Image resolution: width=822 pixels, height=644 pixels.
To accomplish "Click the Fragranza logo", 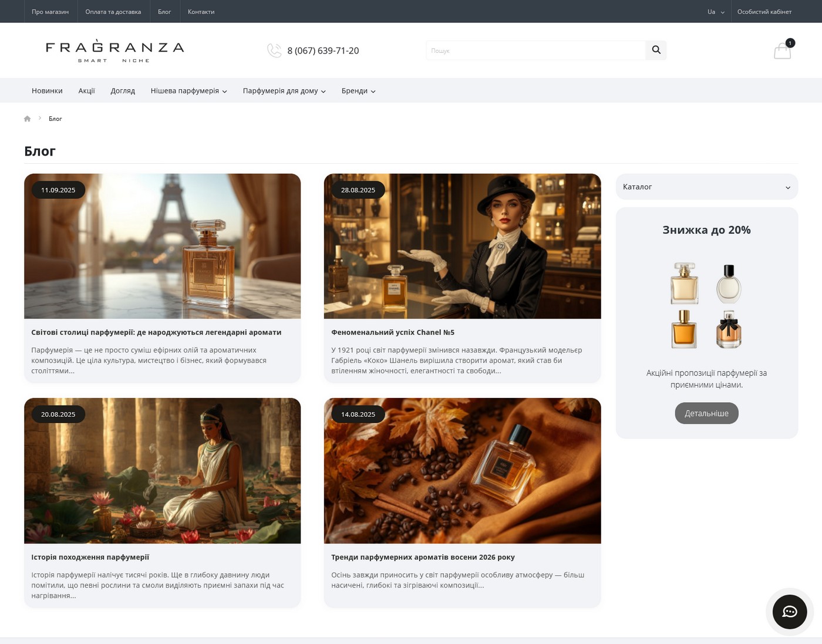I will pos(115,51).
